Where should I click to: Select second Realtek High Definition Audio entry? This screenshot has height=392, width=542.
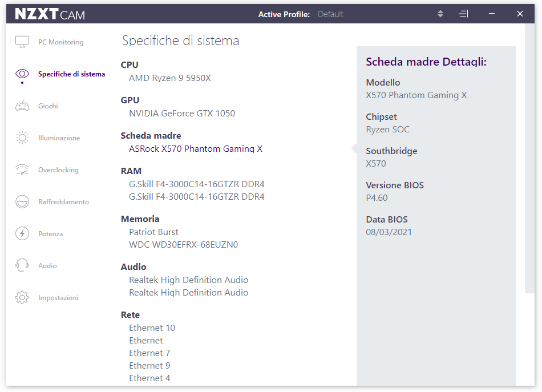point(189,293)
